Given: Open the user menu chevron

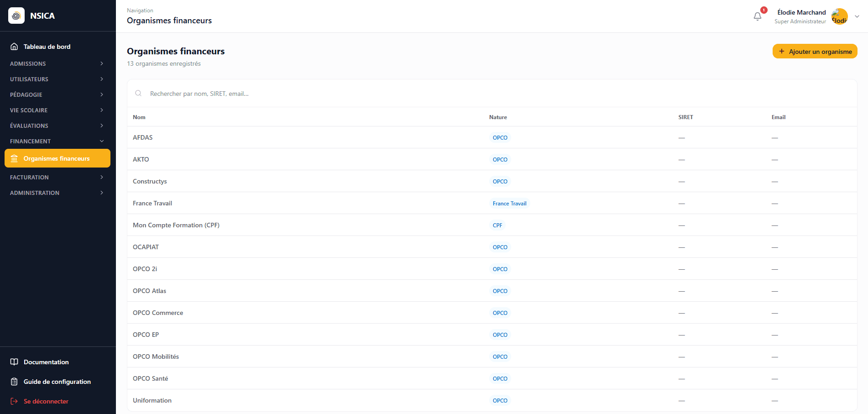Looking at the screenshot, I should tap(857, 16).
